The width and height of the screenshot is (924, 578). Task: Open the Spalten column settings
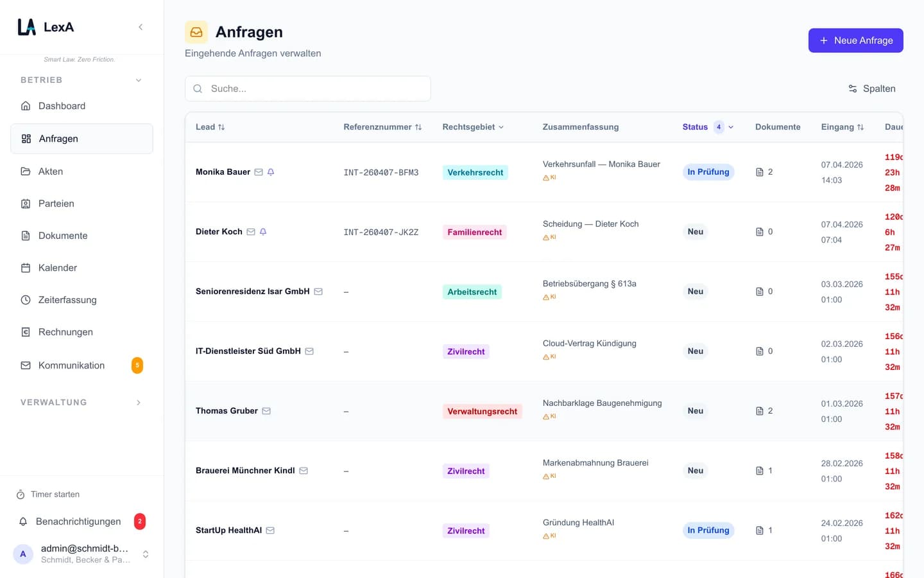[871, 89]
